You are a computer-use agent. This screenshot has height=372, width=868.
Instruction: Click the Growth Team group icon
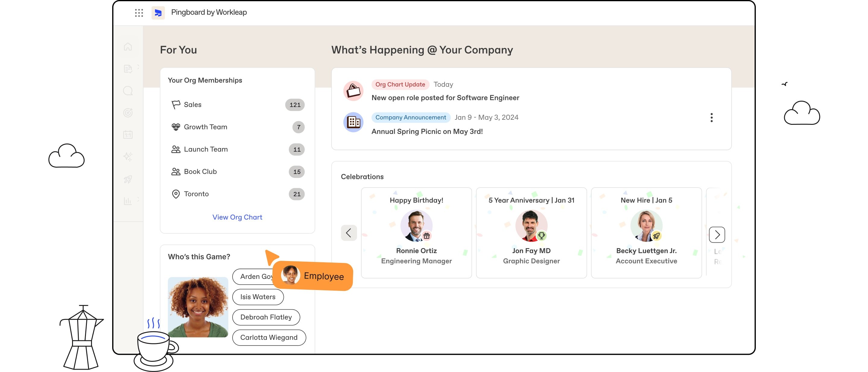tap(176, 127)
